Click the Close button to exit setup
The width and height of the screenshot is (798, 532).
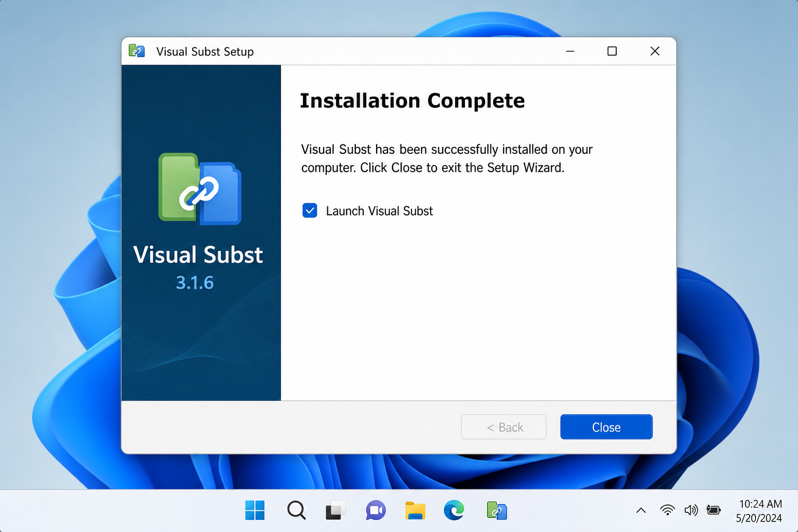606,427
